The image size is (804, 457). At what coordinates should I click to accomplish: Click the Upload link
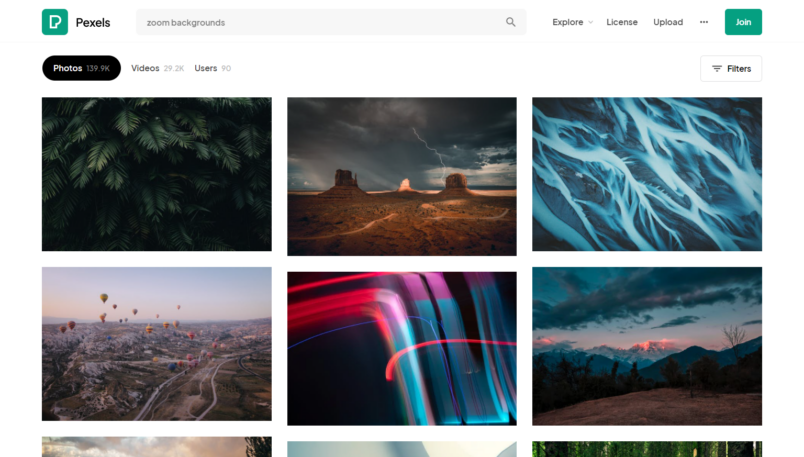[668, 22]
